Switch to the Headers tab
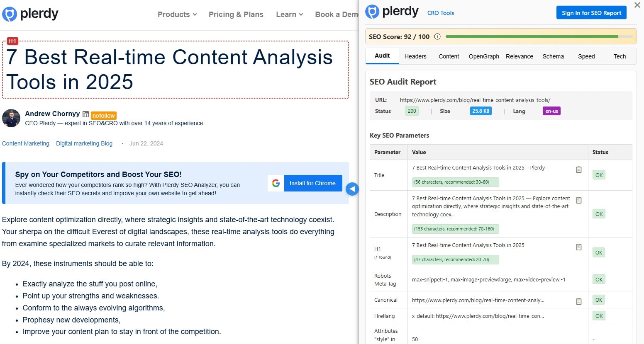Image resolution: width=644 pixels, height=344 pixels. tap(415, 56)
